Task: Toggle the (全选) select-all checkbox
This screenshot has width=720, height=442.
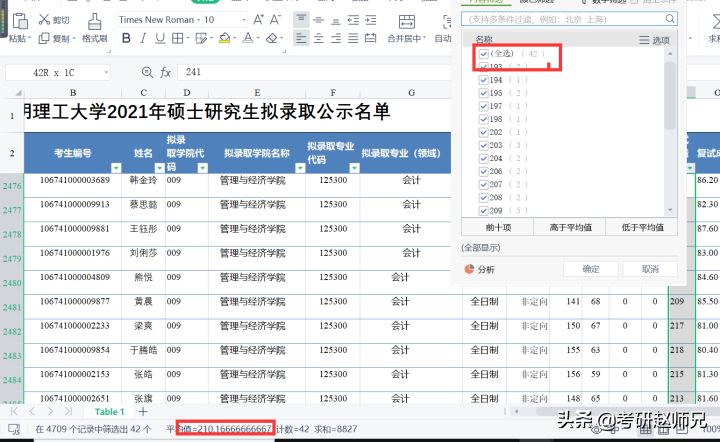Action: click(483, 54)
